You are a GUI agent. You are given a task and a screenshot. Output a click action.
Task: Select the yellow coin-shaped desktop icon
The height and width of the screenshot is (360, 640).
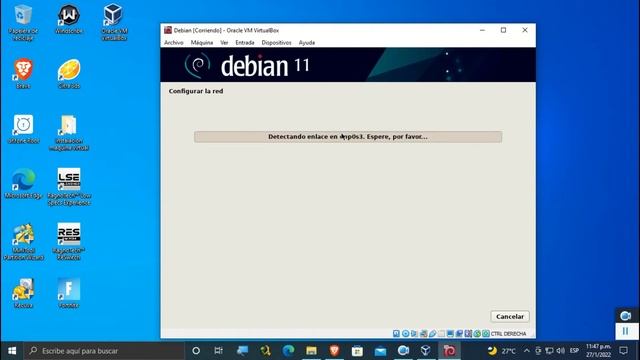coord(69,73)
